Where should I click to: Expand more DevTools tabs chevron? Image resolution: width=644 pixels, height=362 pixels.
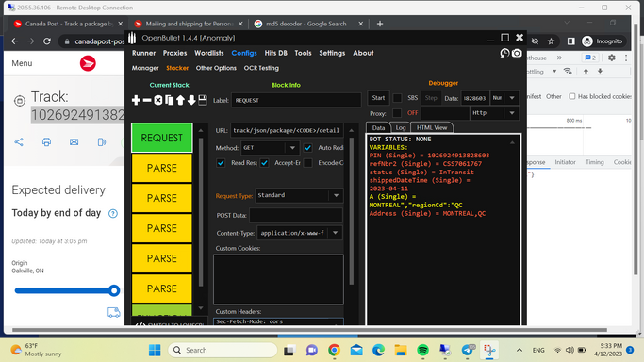click(x=559, y=58)
